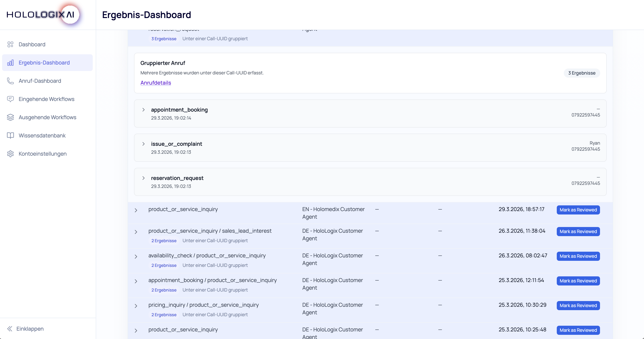This screenshot has height=339, width=644.
Task: Select the Ausgehende Workflows layers icon
Action: (10, 117)
